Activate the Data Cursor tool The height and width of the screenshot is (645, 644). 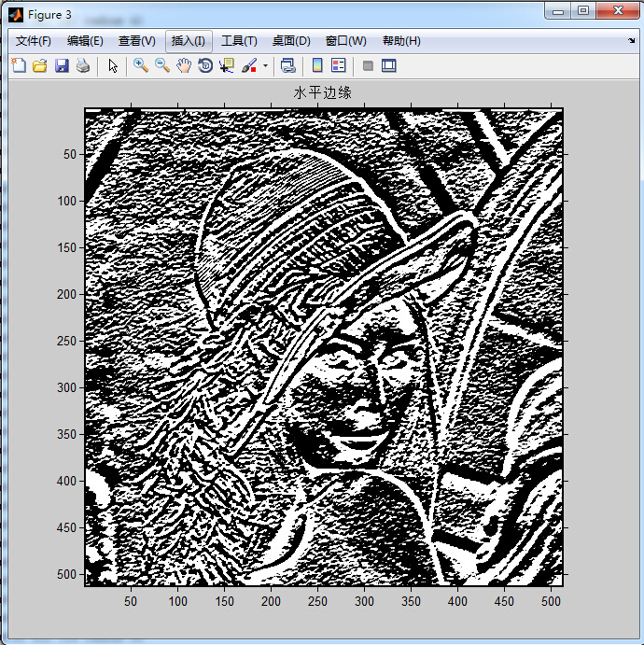pos(227,65)
